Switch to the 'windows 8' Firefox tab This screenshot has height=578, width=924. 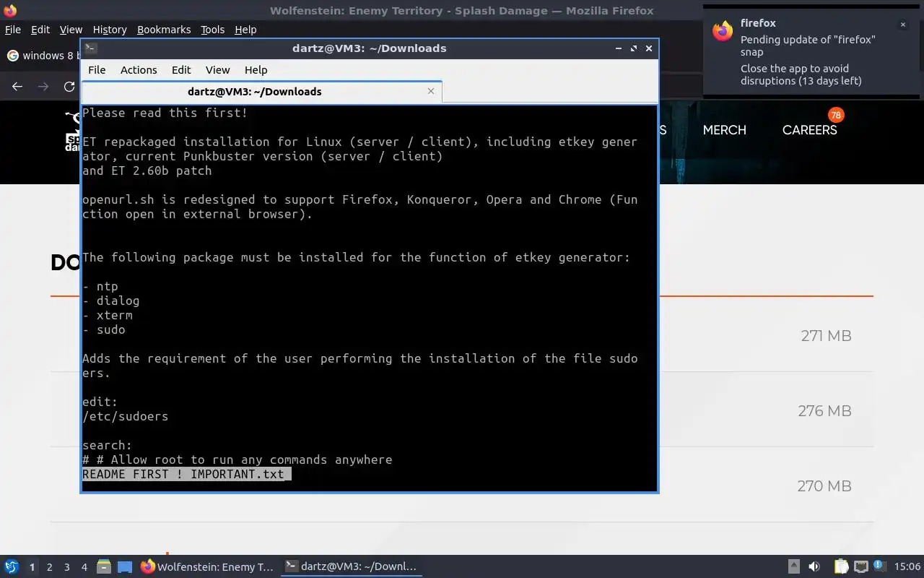(42, 56)
